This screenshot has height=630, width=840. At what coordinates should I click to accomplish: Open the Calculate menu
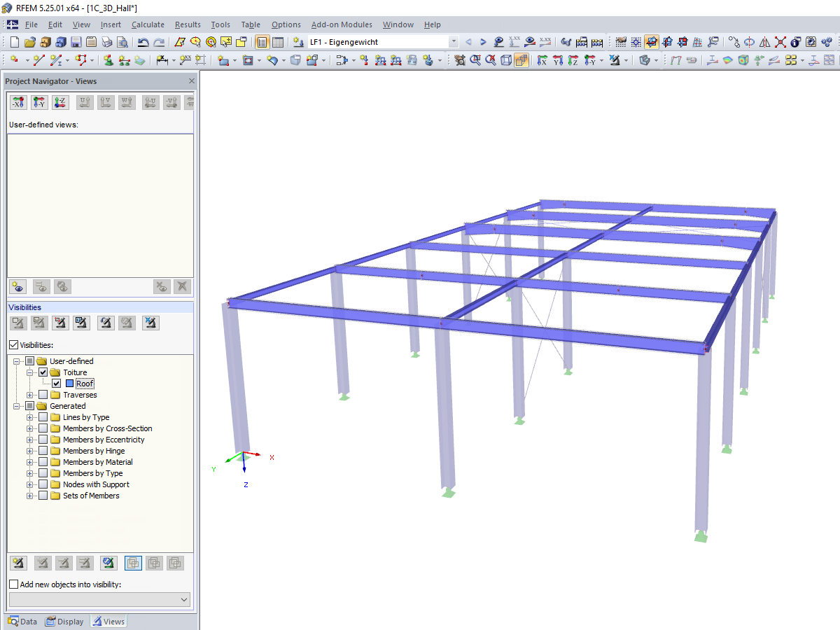coord(148,24)
